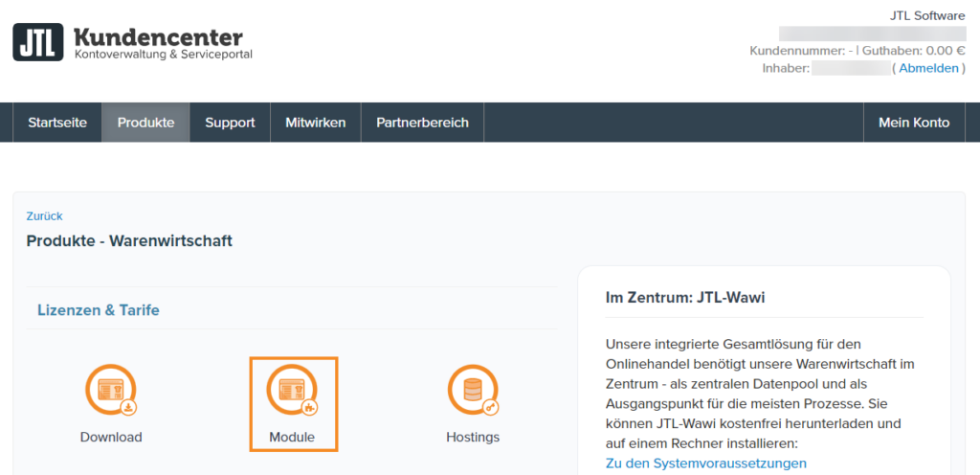
Task: Click the Produkte - Warenwirtschaft page title
Action: tap(129, 241)
